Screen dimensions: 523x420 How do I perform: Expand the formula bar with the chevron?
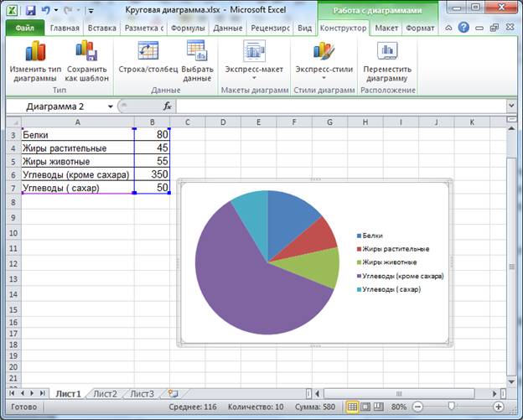point(511,106)
